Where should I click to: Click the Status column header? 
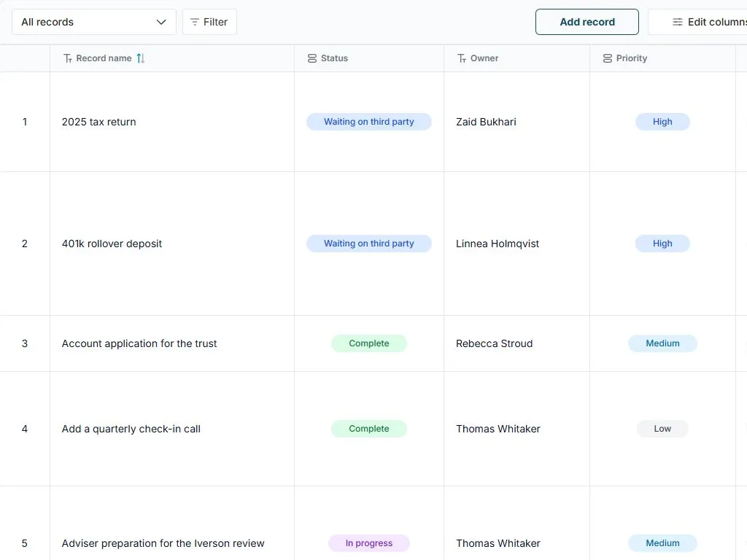click(x=369, y=58)
